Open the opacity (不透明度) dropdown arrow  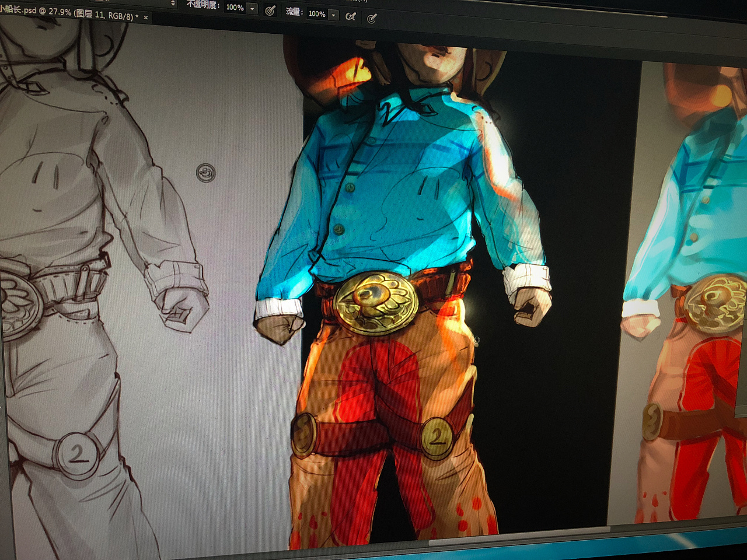(253, 9)
